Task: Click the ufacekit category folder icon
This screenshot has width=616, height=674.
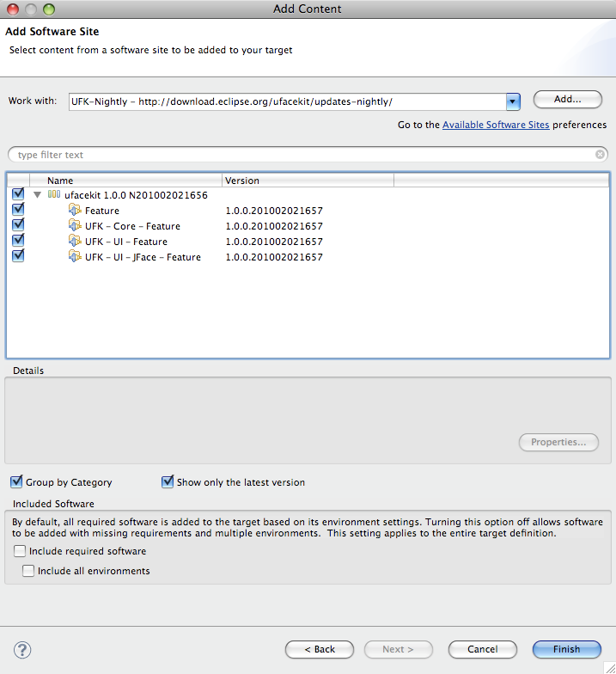Action: pyautogui.click(x=54, y=195)
